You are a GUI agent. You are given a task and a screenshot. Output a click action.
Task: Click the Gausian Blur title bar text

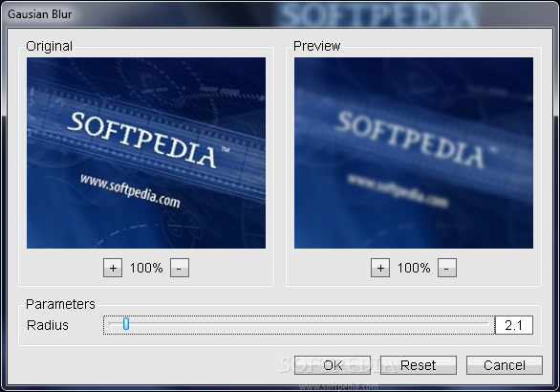[39, 14]
